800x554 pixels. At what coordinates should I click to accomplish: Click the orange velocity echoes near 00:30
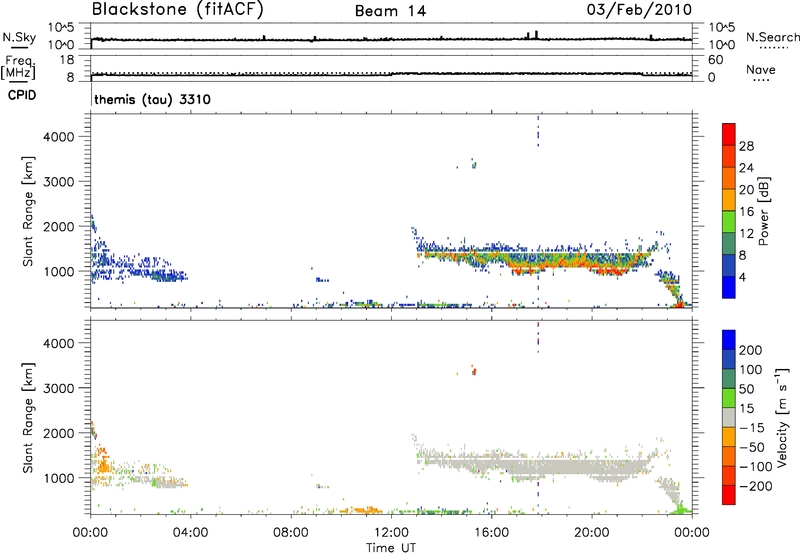(104, 463)
